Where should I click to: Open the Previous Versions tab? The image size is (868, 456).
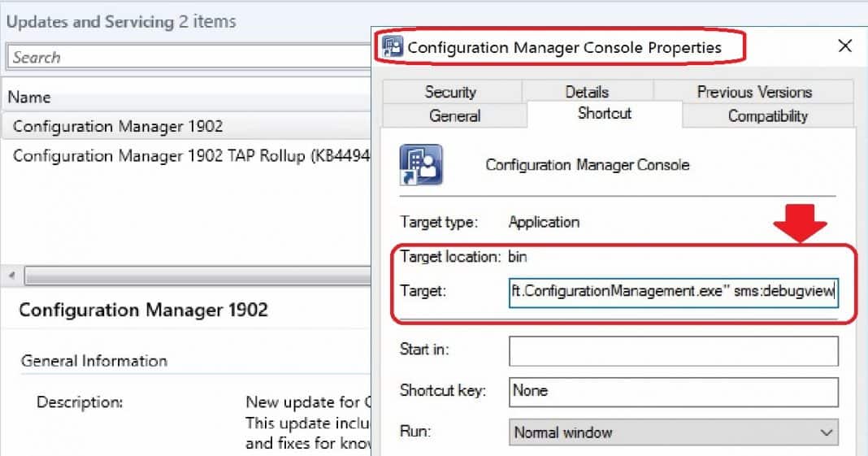(x=754, y=91)
